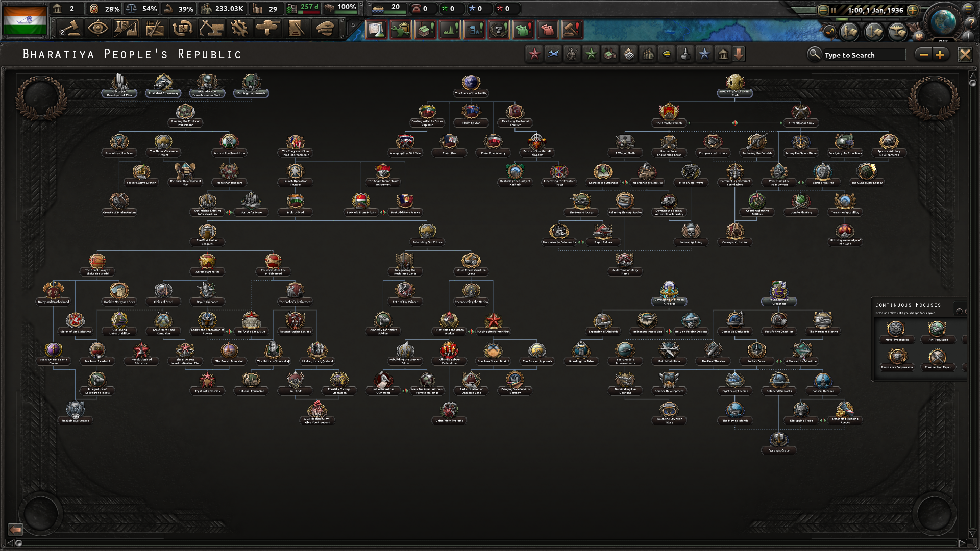Select The Place of the Red Raj focus
This screenshot has width=980, height=551.
pyautogui.click(x=471, y=85)
